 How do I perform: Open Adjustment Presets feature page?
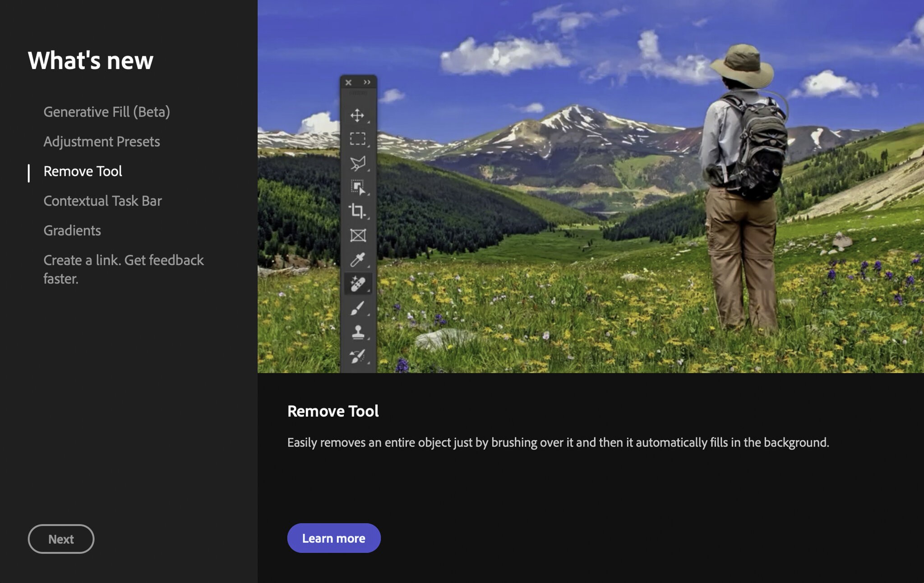click(x=102, y=142)
